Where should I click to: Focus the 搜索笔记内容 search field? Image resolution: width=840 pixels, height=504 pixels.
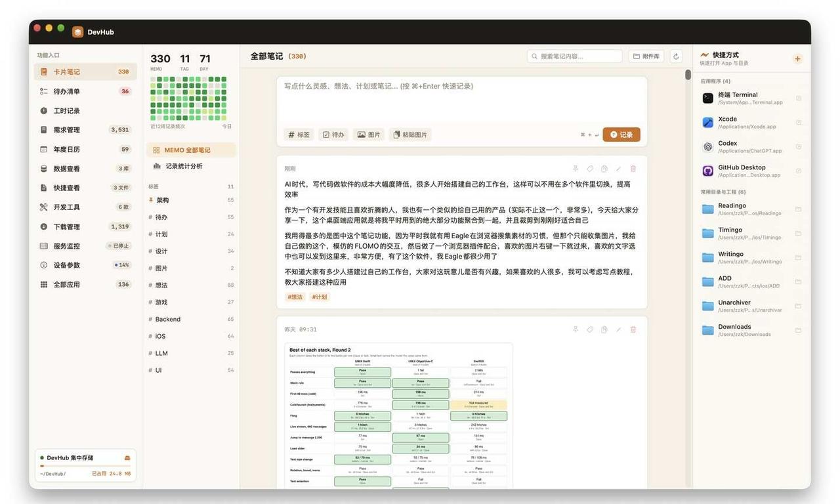point(575,56)
